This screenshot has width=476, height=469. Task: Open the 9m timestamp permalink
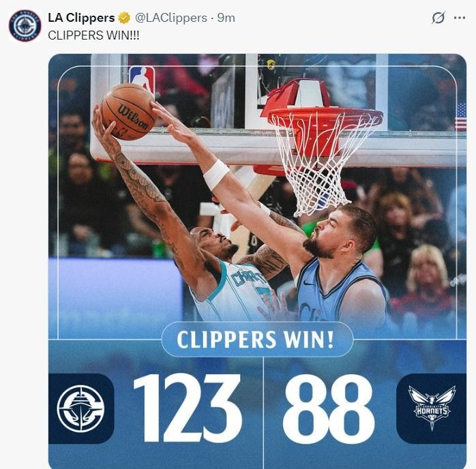coord(226,18)
